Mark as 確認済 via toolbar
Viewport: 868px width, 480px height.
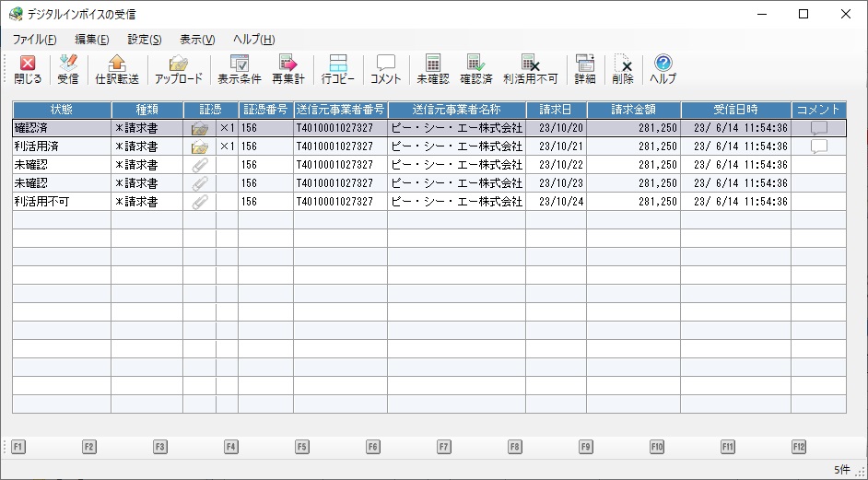pos(476,69)
